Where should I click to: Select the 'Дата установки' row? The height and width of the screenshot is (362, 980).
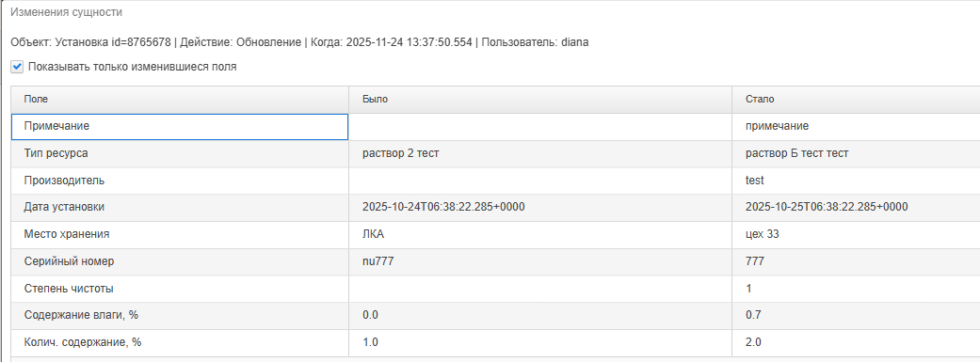[495, 207]
